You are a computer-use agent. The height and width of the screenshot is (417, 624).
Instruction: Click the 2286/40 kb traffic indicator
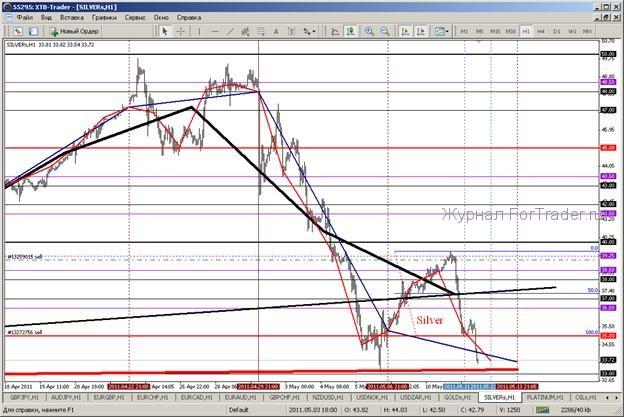pyautogui.click(x=576, y=410)
